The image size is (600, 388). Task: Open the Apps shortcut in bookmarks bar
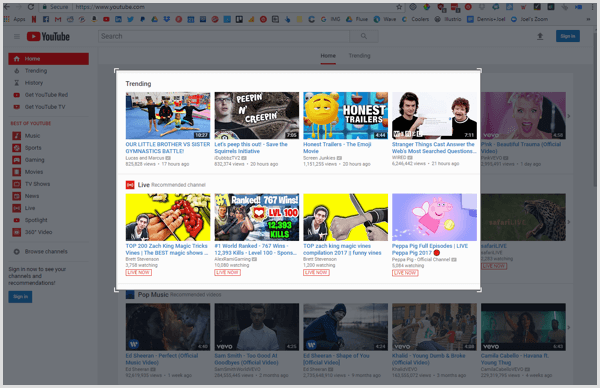click(15, 19)
